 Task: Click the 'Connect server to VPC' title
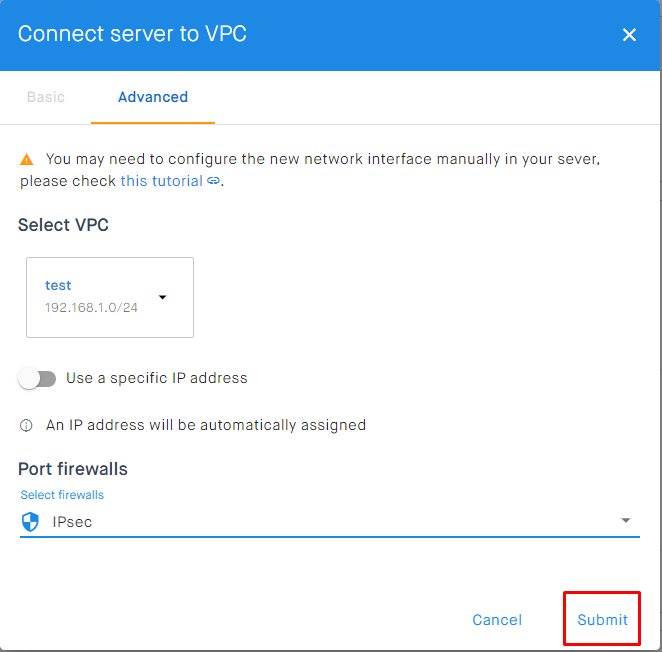[x=132, y=34]
